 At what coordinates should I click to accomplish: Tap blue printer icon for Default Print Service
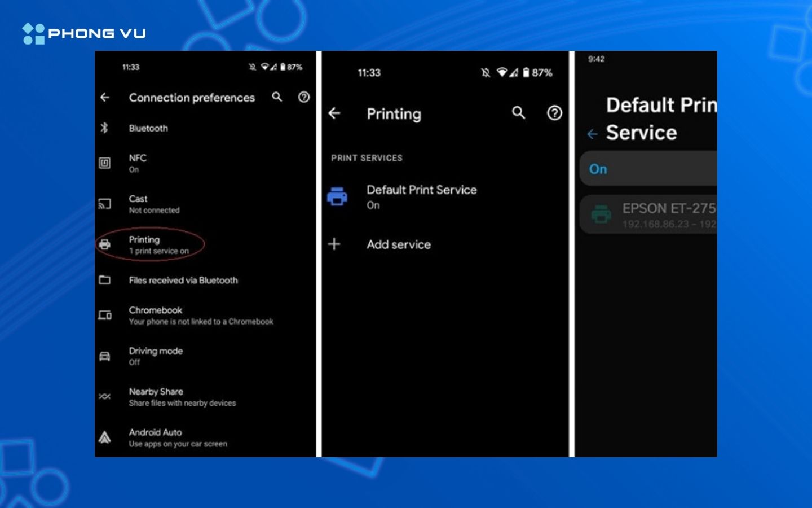click(x=337, y=196)
